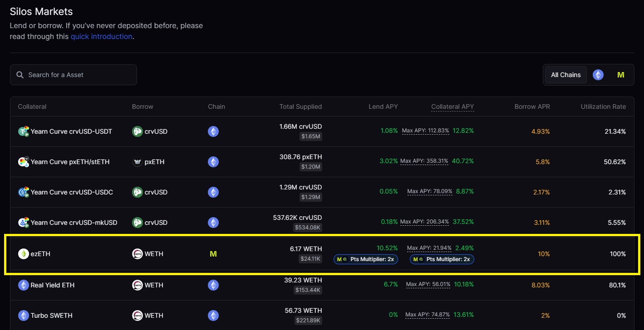This screenshot has width=644, height=330.
Task: Click the Pts Multiplier 2x badge under Lend APY
Action: [x=366, y=259]
